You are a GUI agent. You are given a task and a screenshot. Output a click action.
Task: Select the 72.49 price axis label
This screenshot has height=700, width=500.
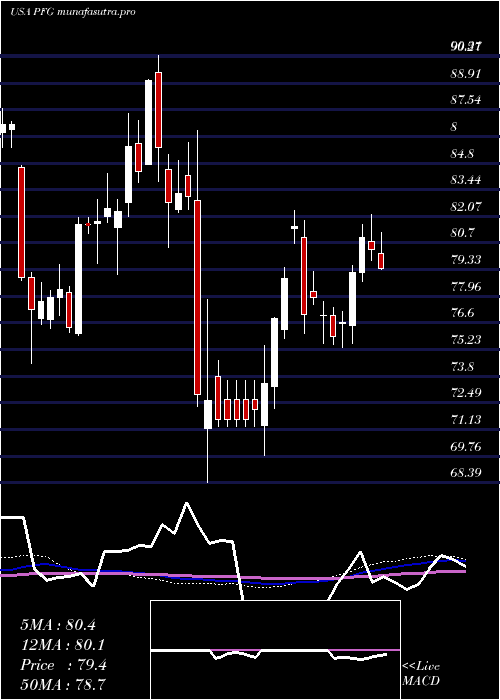click(x=466, y=393)
